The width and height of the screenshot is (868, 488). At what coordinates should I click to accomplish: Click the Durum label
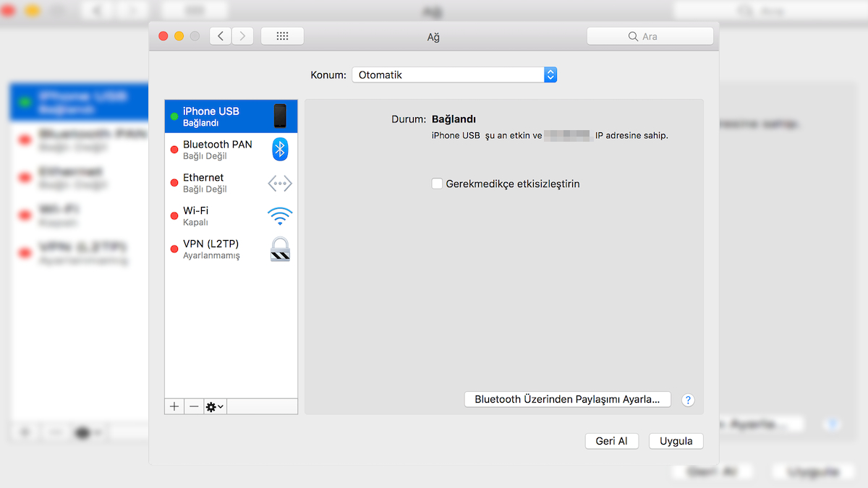click(x=409, y=119)
